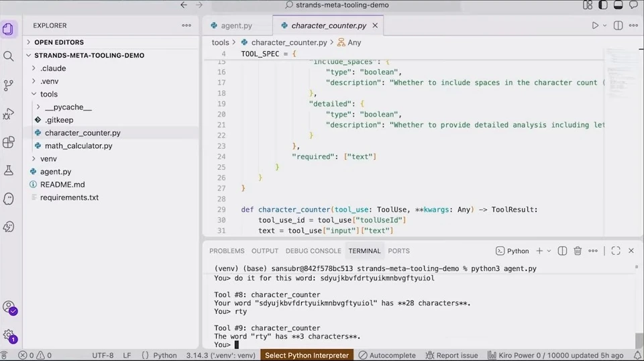Open the new terminal profile dropdown

tap(549, 251)
